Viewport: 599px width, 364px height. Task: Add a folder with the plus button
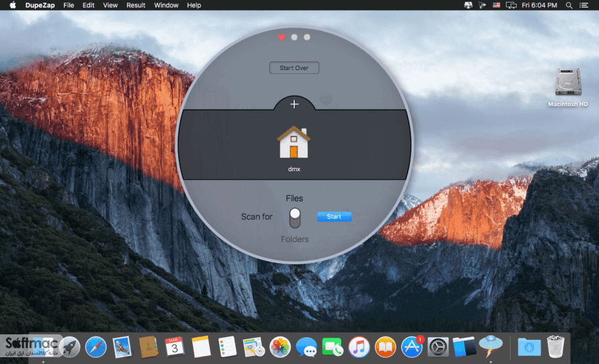[294, 104]
